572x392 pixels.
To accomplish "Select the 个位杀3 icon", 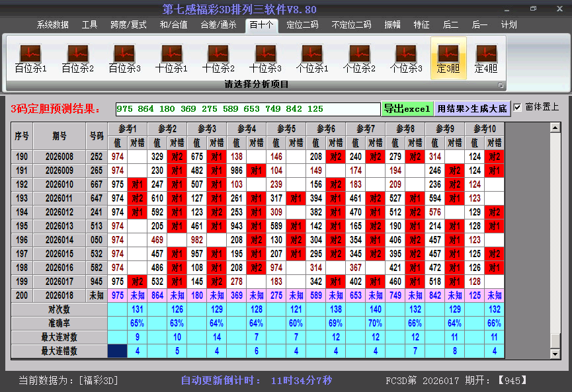I will point(406,58).
